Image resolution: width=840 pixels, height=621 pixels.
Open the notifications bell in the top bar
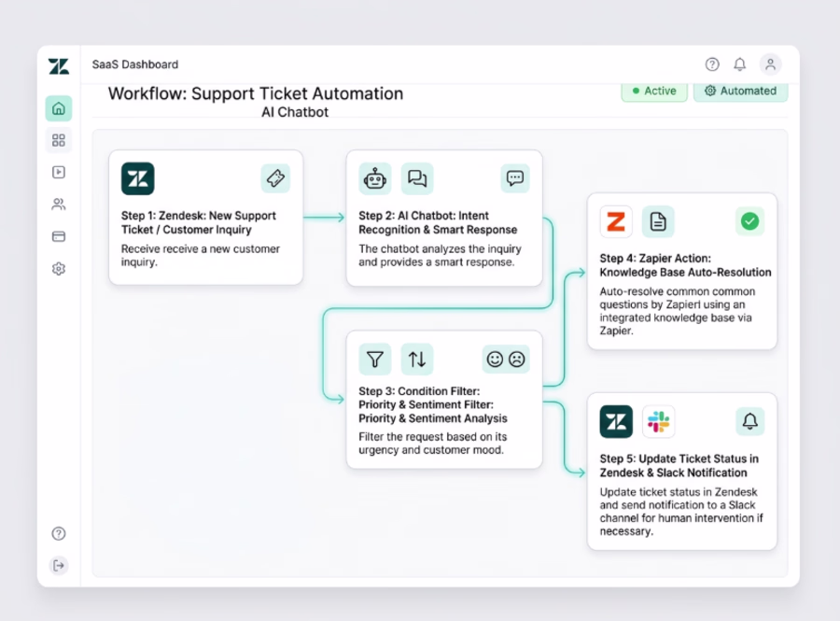click(x=740, y=64)
